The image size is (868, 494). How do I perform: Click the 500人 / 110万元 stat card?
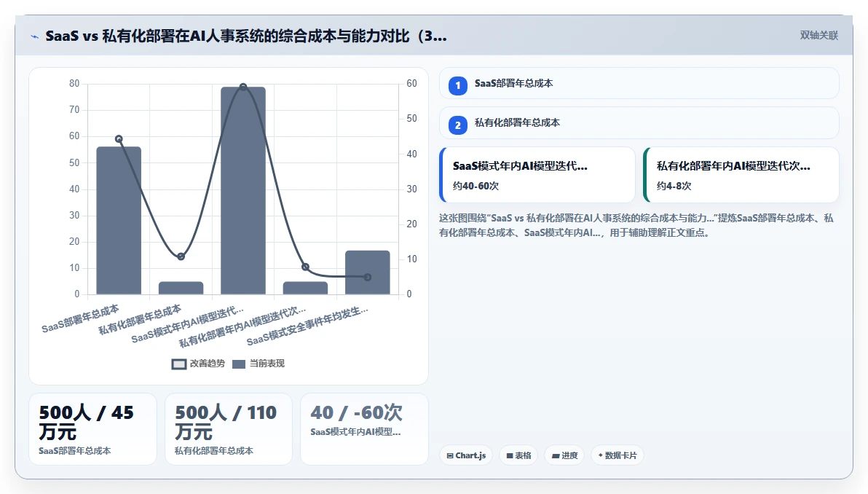pyautogui.click(x=229, y=429)
